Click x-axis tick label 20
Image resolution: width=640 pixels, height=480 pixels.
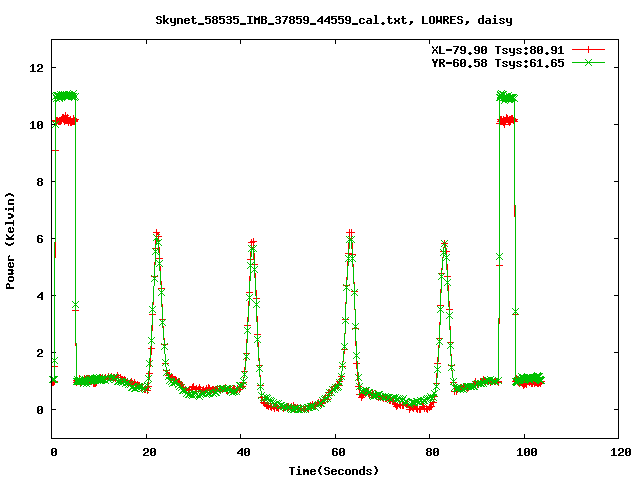point(149,452)
